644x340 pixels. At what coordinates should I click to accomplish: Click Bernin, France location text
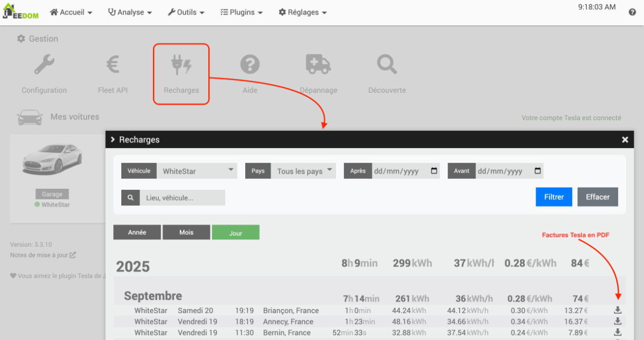point(287,333)
